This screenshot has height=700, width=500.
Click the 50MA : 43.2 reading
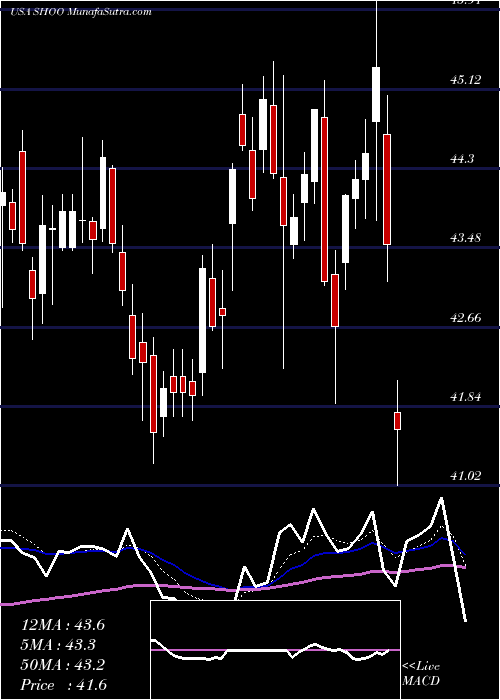[x=63, y=665]
